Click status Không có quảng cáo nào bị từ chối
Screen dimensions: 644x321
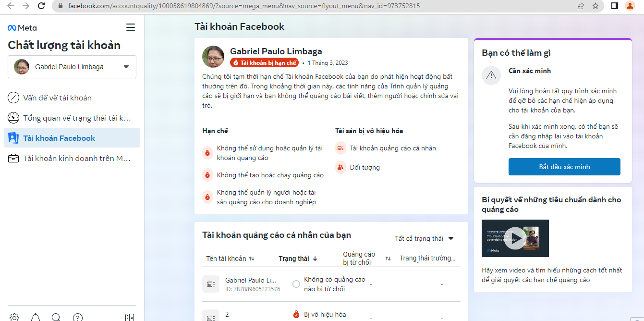335,284
